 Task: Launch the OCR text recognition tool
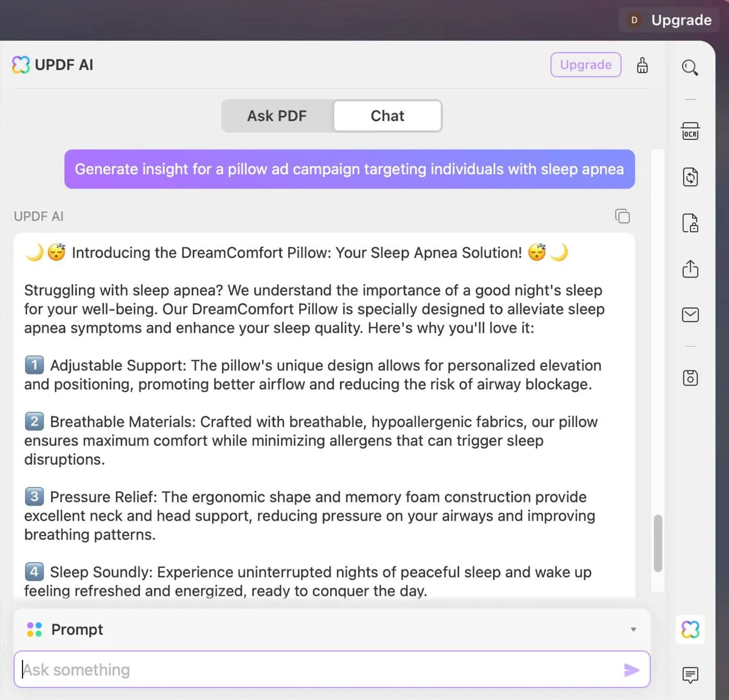[x=690, y=132]
